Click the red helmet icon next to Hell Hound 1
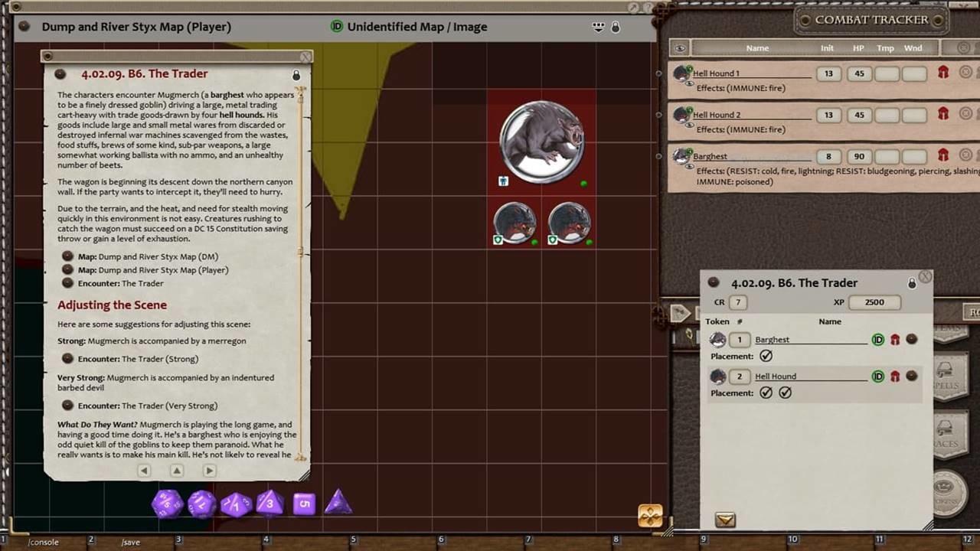Screen dimensions: 980x551 942,73
